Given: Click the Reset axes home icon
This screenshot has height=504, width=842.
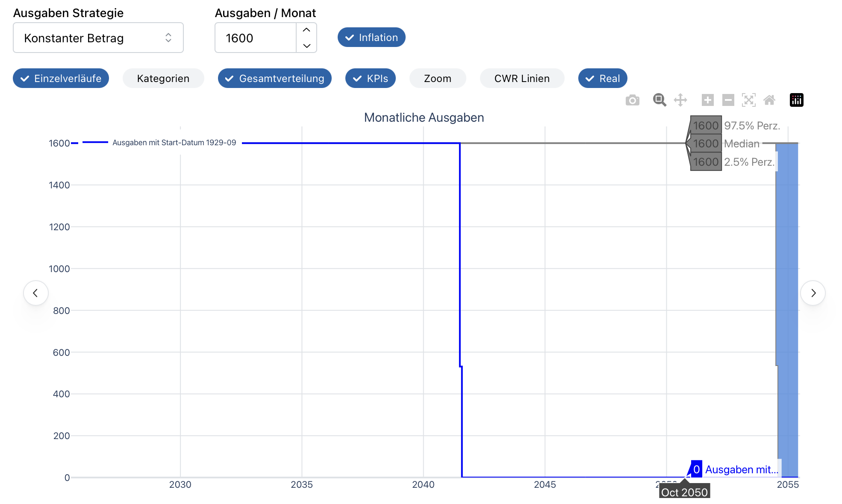Looking at the screenshot, I should coord(769,100).
